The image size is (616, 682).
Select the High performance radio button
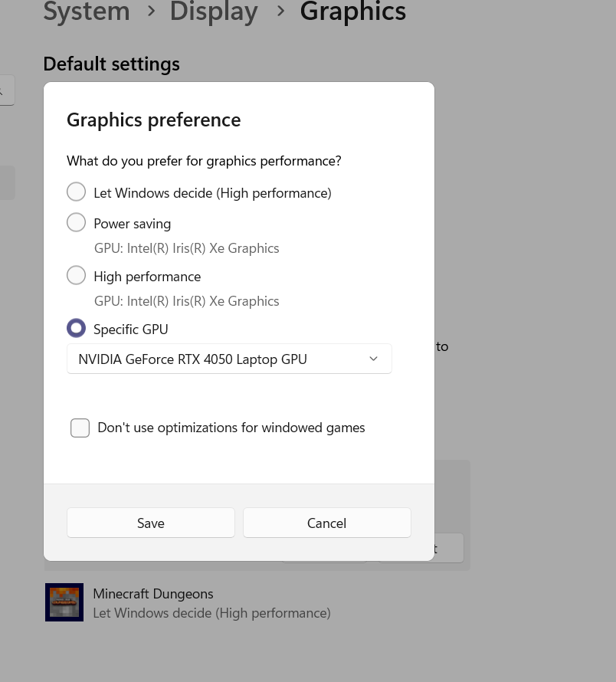[x=76, y=276]
